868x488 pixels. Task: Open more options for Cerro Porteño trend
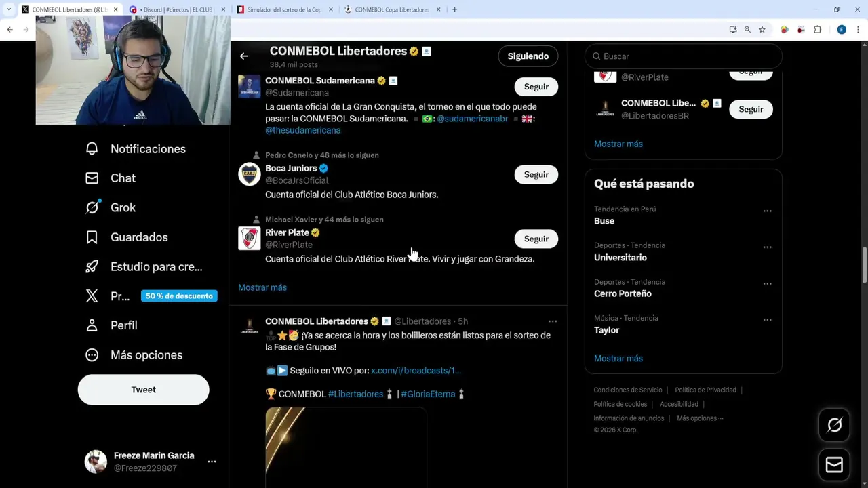(768, 283)
